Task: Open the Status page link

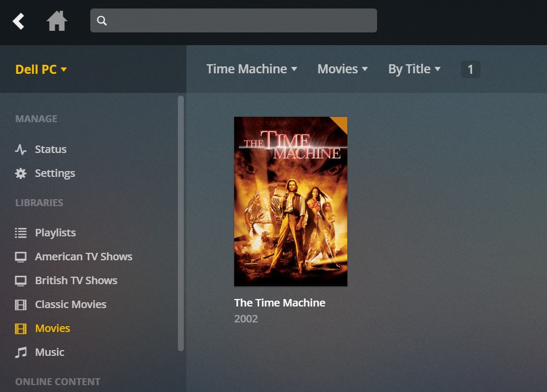Action: 50,149
